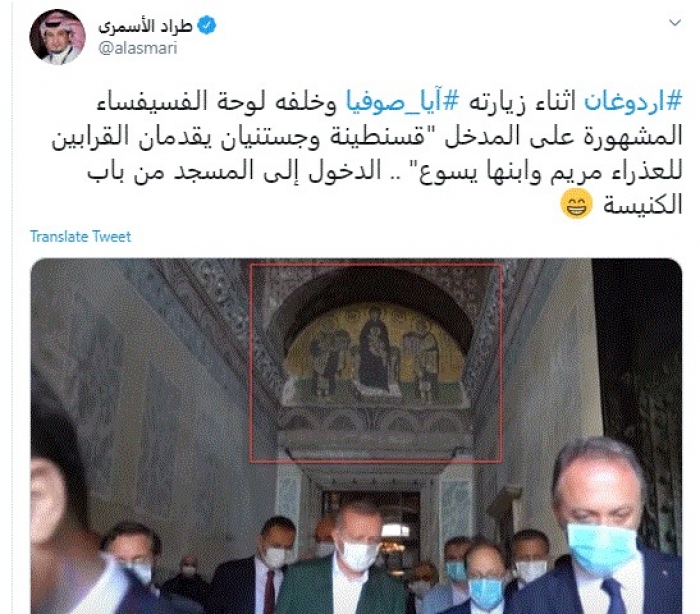The height and width of the screenshot is (614, 700).
Task: Open the @alasmari handle link
Action: click(x=138, y=48)
